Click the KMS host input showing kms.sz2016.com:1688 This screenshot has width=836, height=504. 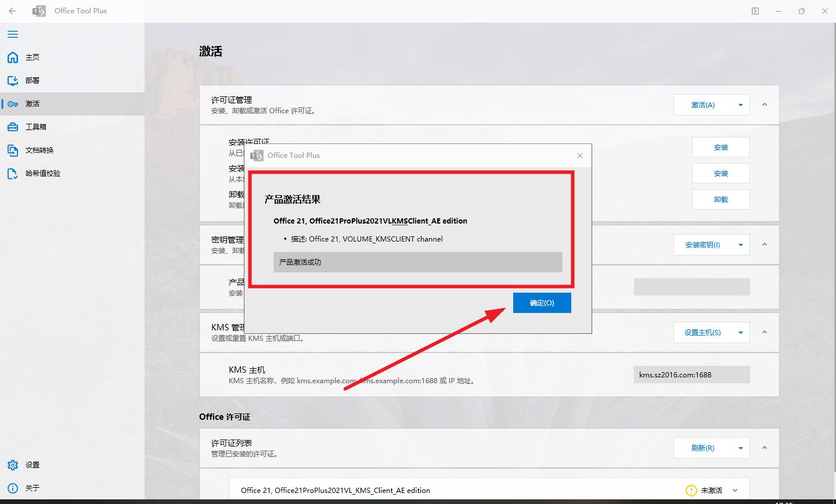pyautogui.click(x=691, y=374)
